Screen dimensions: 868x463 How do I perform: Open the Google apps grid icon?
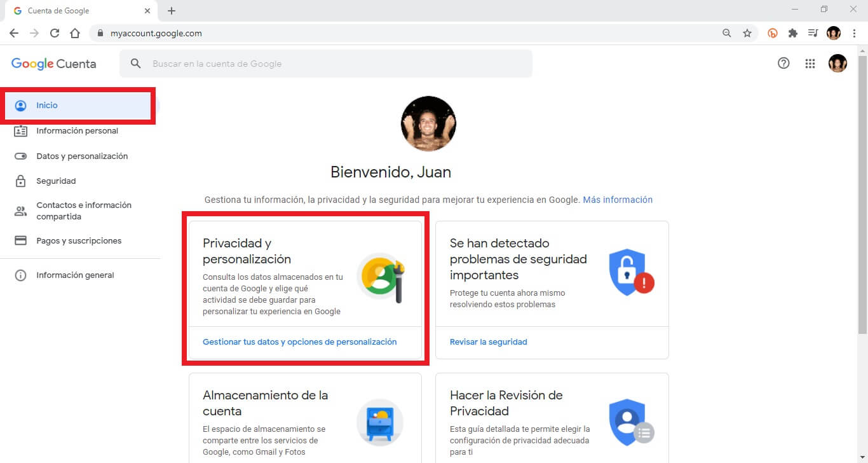coord(810,63)
